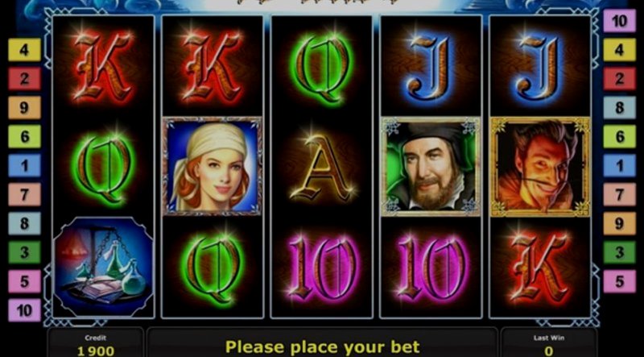The image size is (644, 357).
Task: Select payline 2 marker on left side
Action: 25,78
